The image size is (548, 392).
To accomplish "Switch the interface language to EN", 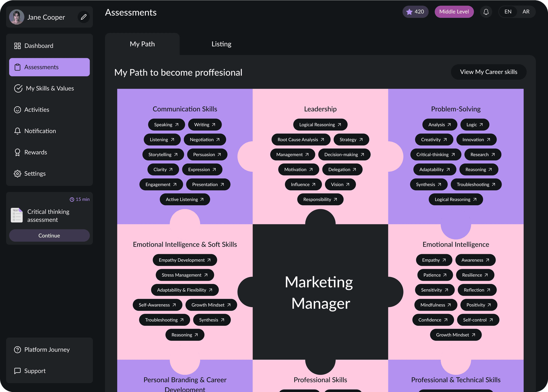I will [x=508, y=12].
